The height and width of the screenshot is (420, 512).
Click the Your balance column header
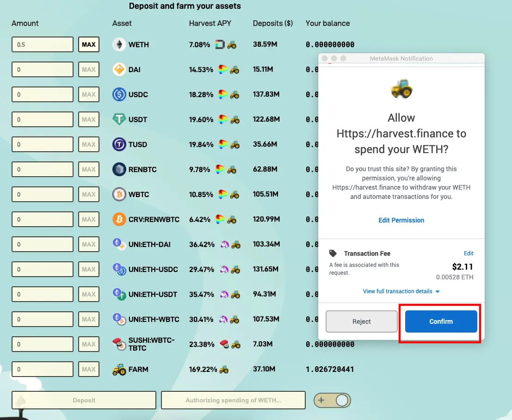[x=327, y=23]
